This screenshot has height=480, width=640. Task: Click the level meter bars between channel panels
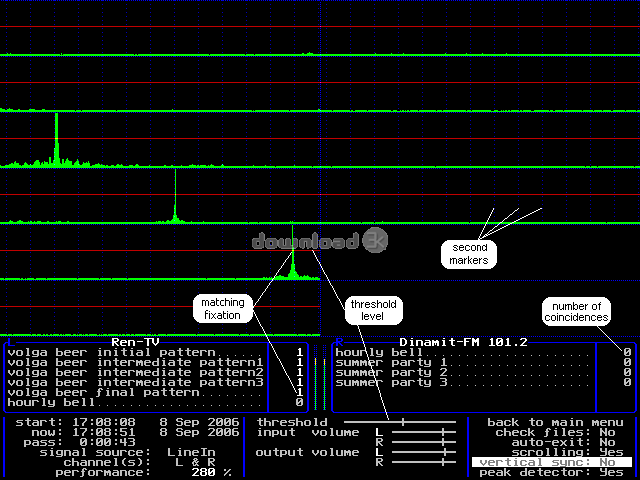(x=320, y=378)
